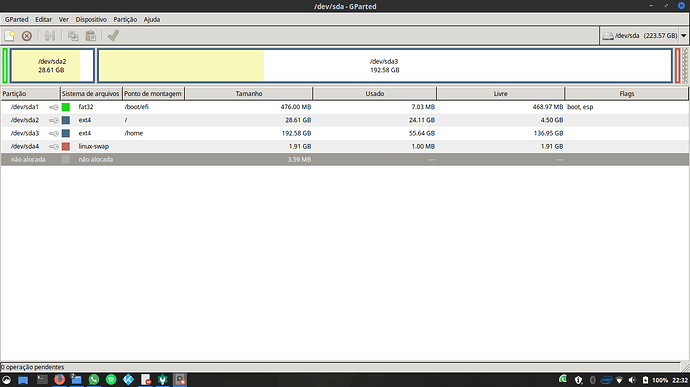The image size is (690, 387).
Task: Click the red linux-swap color swatch
Action: 66,147
